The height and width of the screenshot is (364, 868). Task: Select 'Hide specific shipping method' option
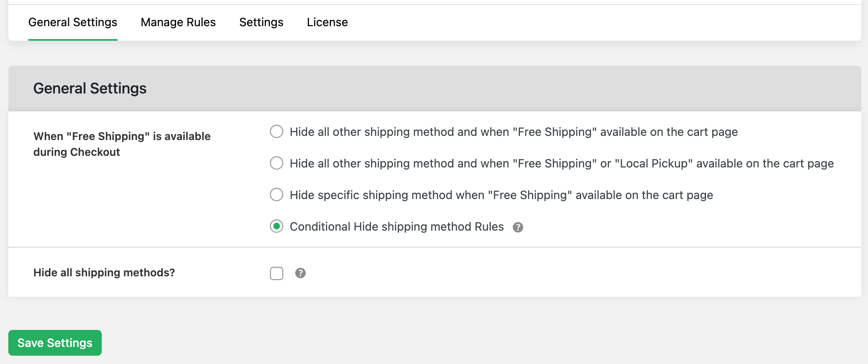click(x=276, y=194)
